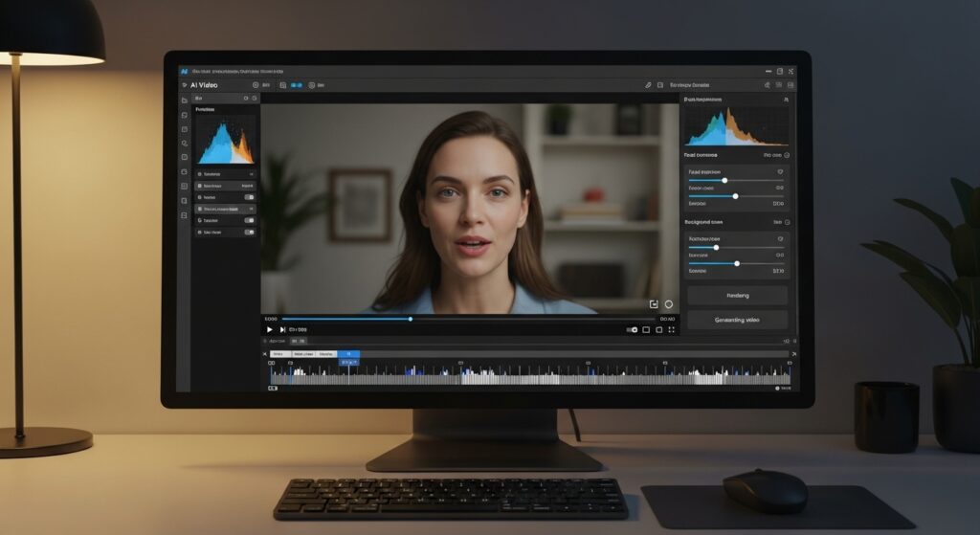Click the AI logo in the title bar
Screen dimensions: 980x535
coord(185,71)
